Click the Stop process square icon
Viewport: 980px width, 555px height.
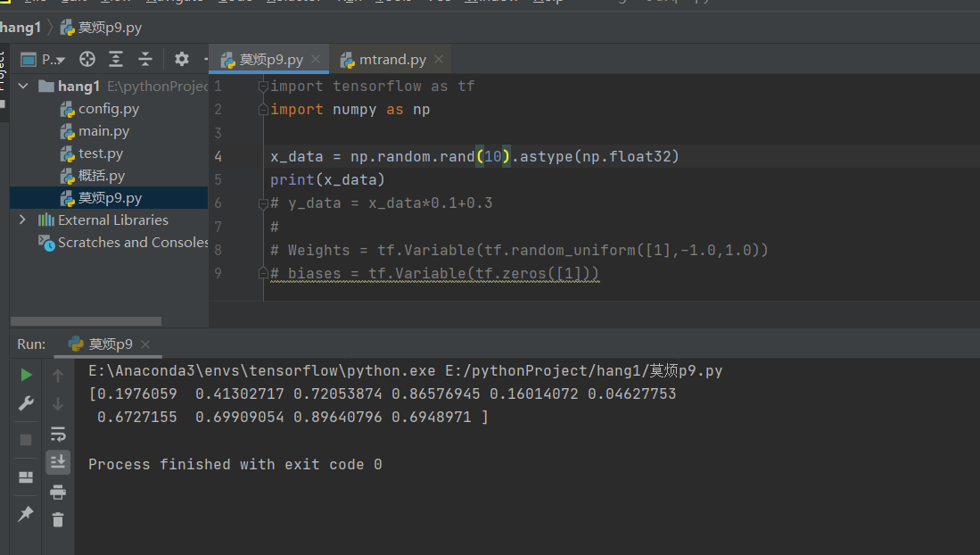coord(26,440)
